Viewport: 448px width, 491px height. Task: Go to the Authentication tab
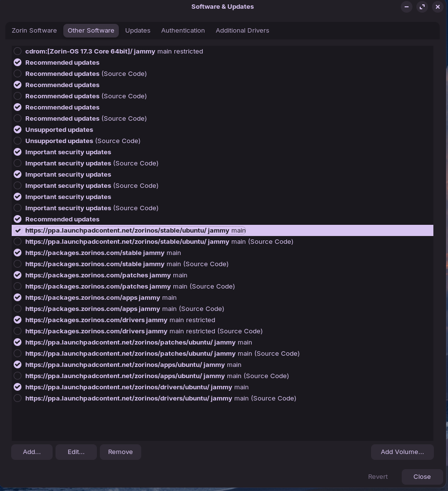point(183,31)
